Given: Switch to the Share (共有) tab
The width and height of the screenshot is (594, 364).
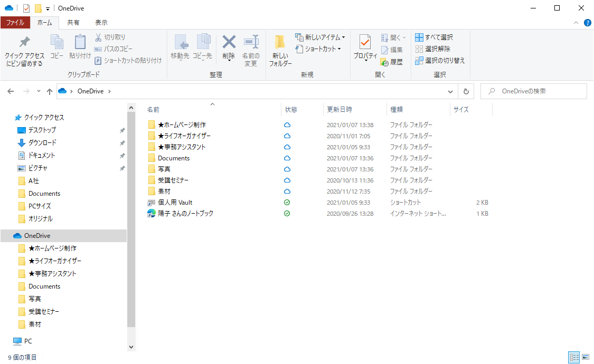Looking at the screenshot, I should coord(73,23).
